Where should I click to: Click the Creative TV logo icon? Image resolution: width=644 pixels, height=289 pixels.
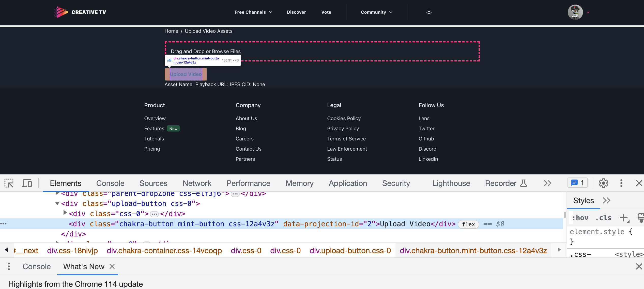pyautogui.click(x=61, y=12)
